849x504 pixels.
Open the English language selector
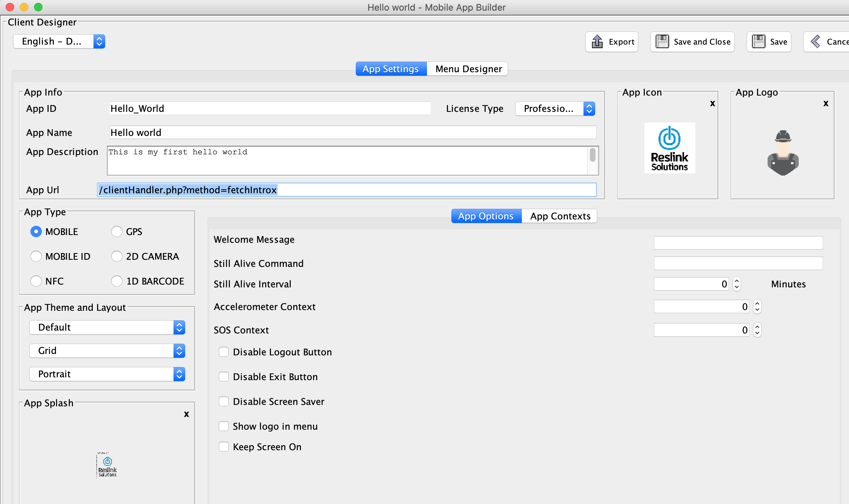59,41
